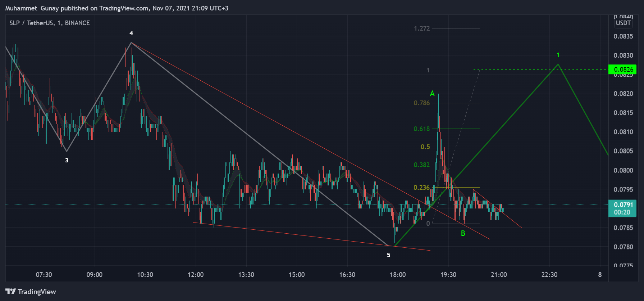Click the white wave label 4
644x301 pixels.
click(131, 33)
